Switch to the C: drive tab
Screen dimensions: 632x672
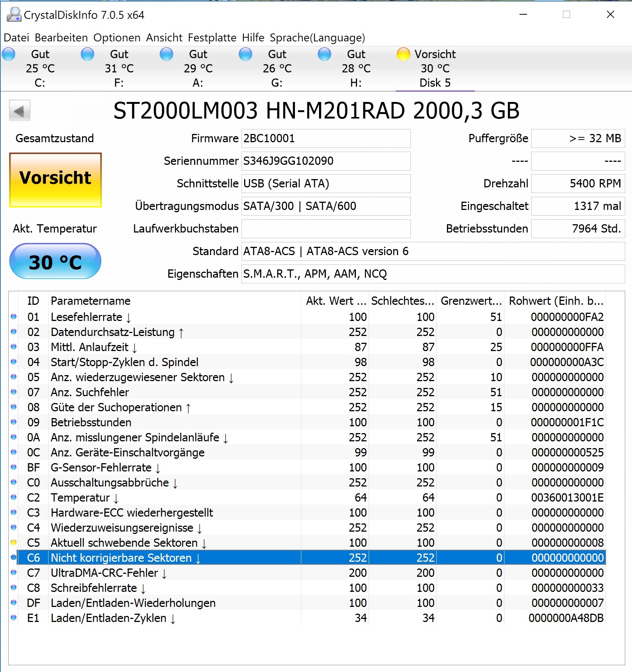point(40,68)
